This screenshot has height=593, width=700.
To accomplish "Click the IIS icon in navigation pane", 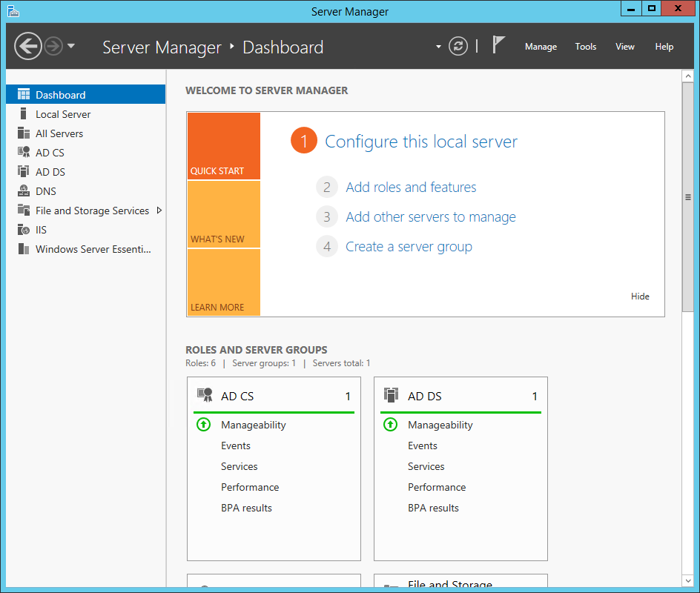I will (23, 230).
